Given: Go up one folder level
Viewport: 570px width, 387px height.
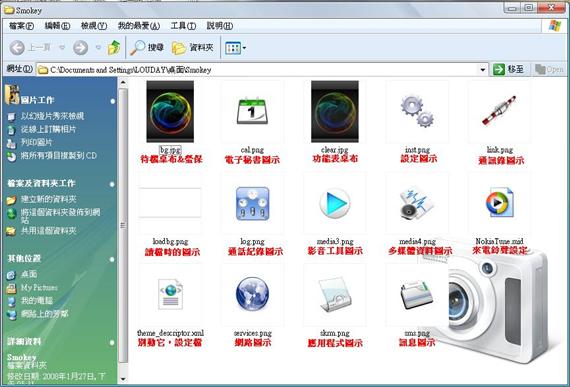Looking at the screenshot, I should point(114,48).
